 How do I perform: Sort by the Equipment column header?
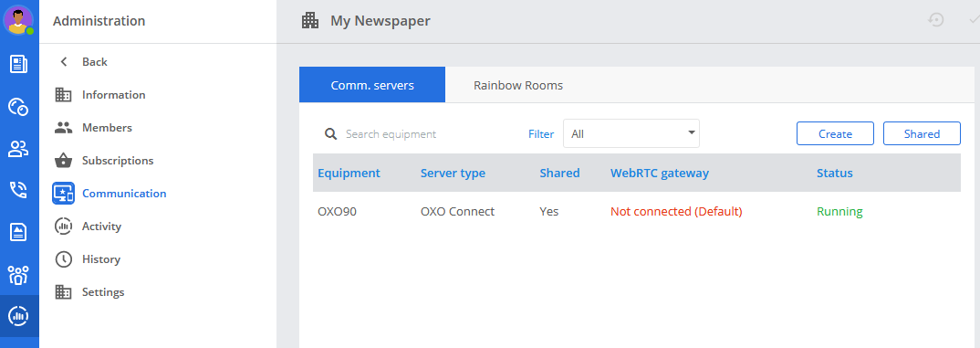coord(349,174)
